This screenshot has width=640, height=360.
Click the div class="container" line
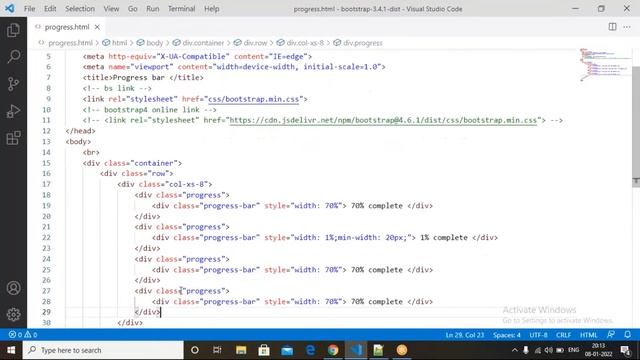132,163
